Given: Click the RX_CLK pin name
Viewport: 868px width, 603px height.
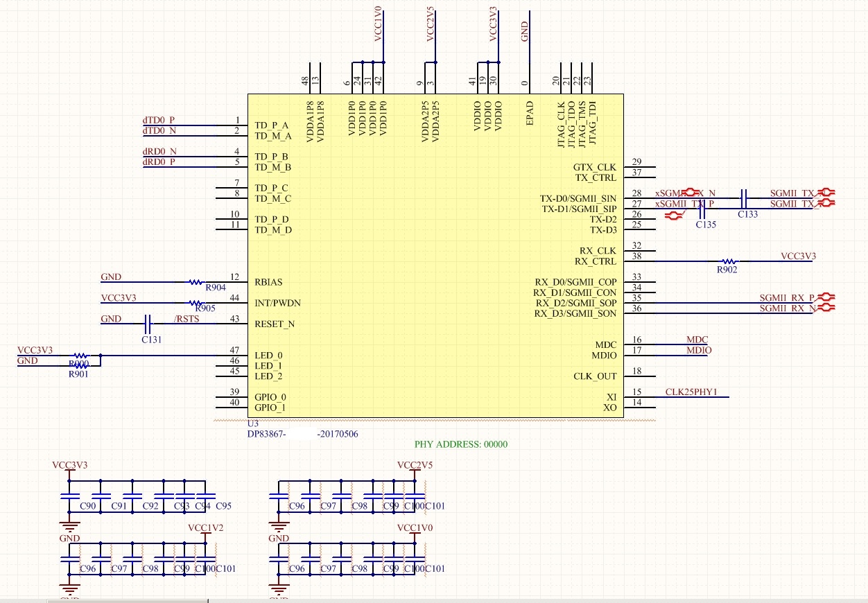Looking at the screenshot, I should [x=598, y=251].
